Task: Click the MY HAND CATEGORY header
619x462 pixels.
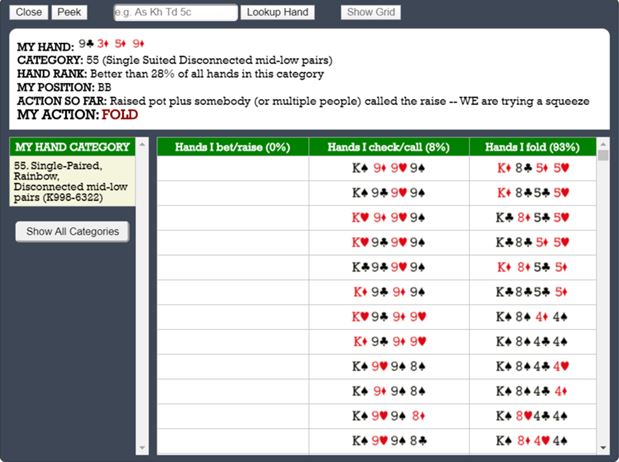Action: (72, 147)
